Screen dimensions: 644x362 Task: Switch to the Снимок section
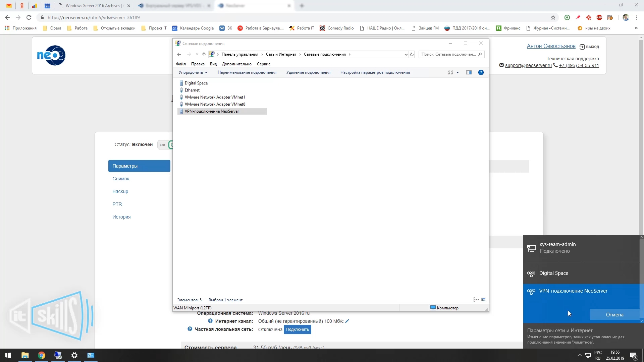121,179
